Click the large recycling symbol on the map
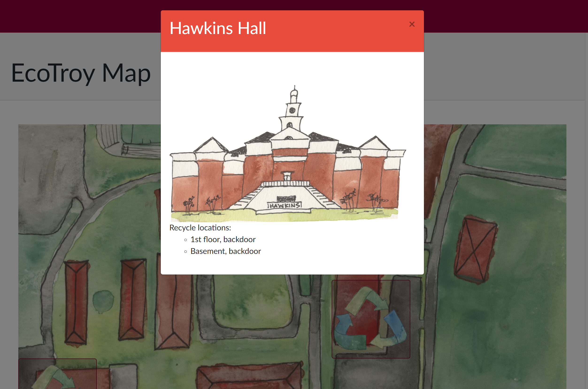Image resolution: width=588 pixels, height=389 pixels. point(371,319)
